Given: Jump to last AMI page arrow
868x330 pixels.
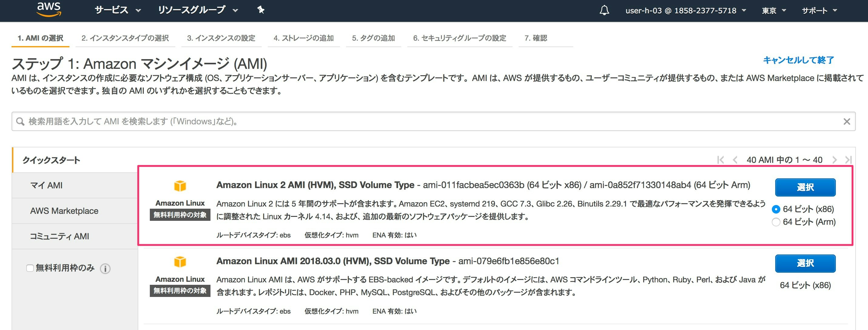Looking at the screenshot, I should pyautogui.click(x=848, y=160).
